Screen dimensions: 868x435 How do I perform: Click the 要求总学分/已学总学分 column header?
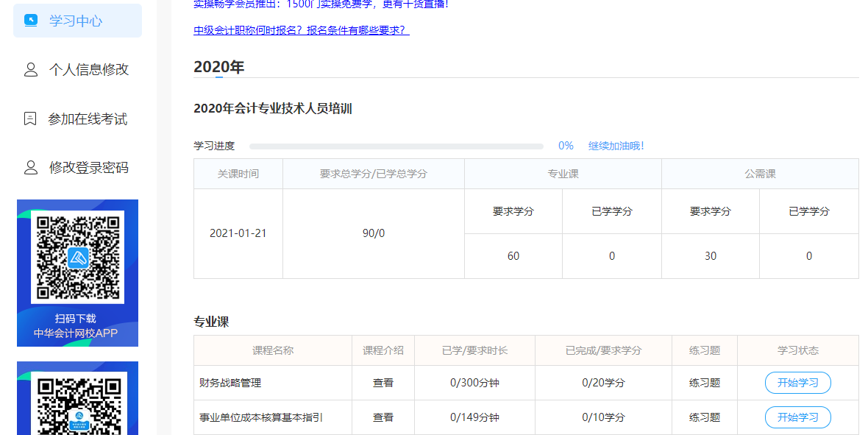click(374, 174)
